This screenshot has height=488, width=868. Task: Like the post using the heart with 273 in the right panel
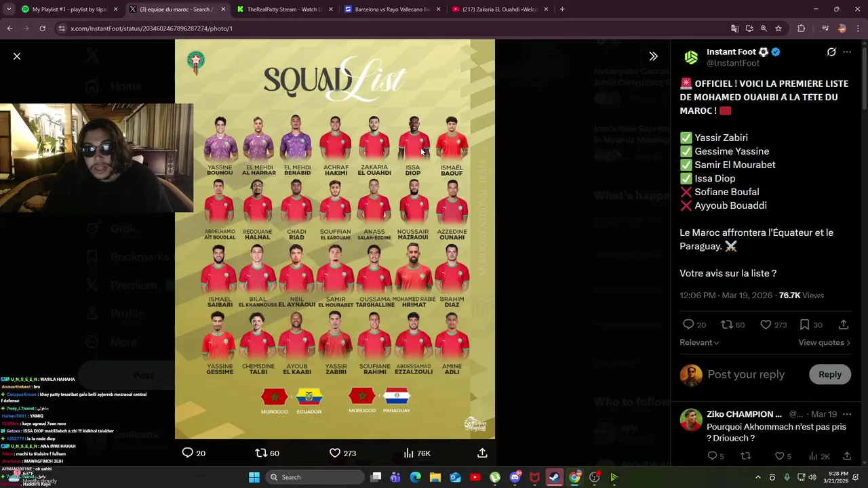pos(766,325)
